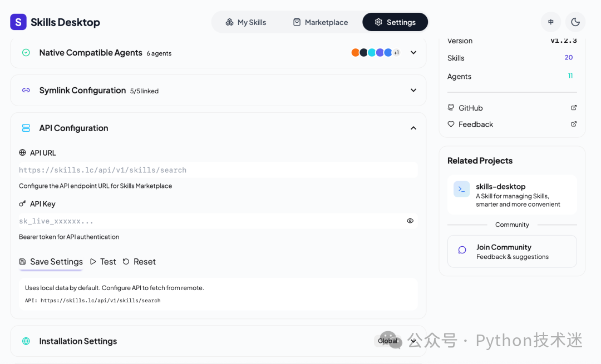Switch language with the 中 button

(551, 22)
